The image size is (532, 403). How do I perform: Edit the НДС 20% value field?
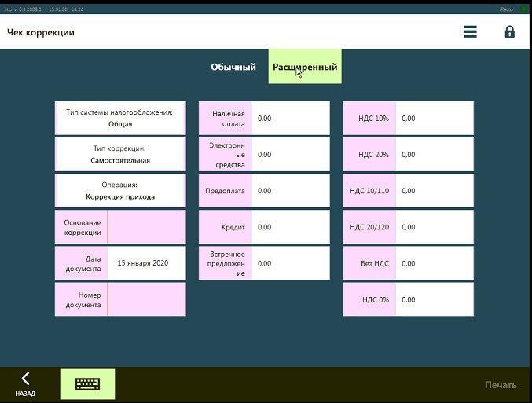435,154
